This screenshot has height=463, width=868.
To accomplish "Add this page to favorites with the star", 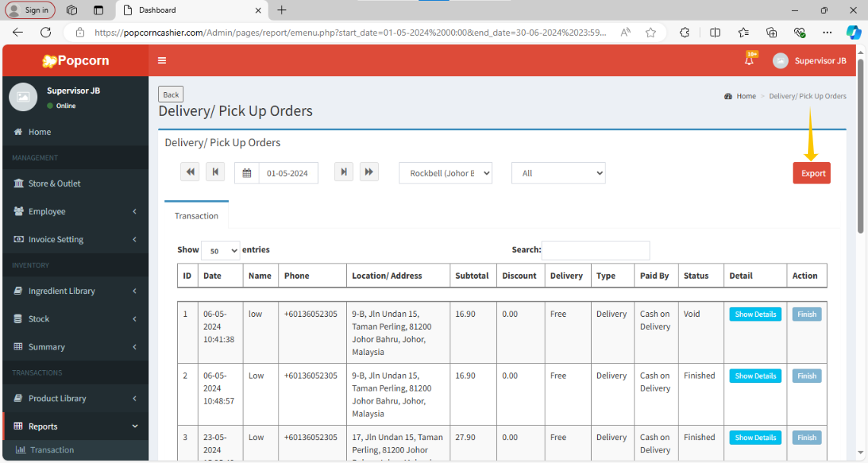I will click(650, 33).
